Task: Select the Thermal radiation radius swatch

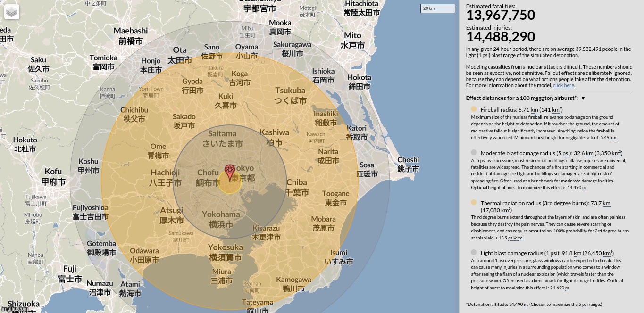Action: 474,203
